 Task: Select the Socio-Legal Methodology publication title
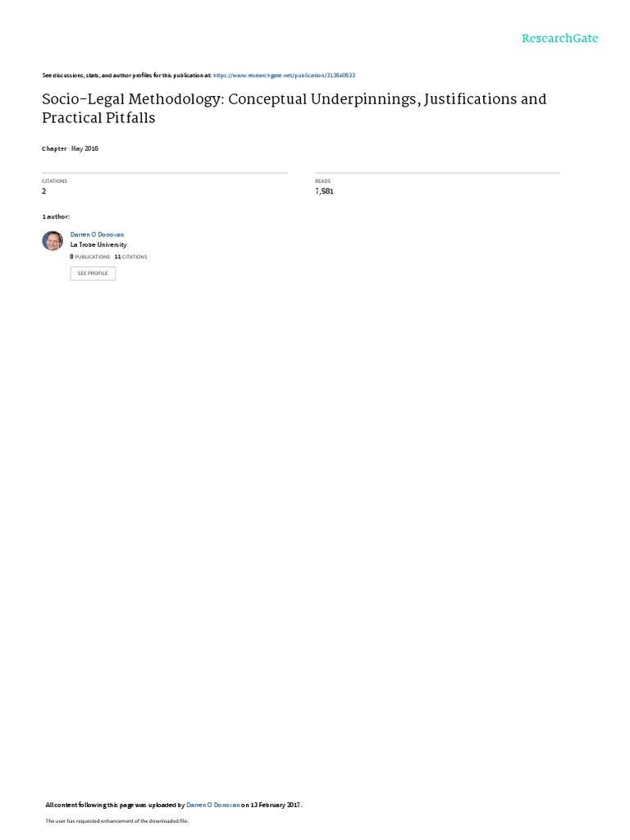point(294,108)
